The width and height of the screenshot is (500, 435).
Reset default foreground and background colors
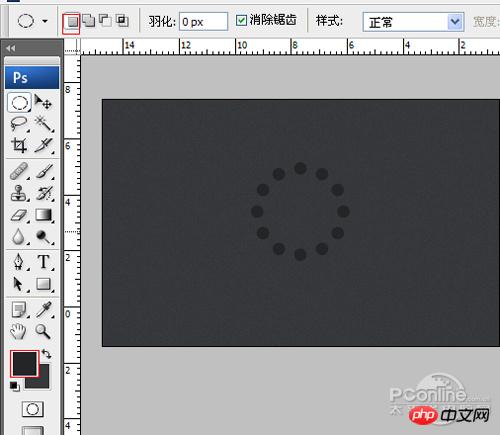[x=14, y=386]
